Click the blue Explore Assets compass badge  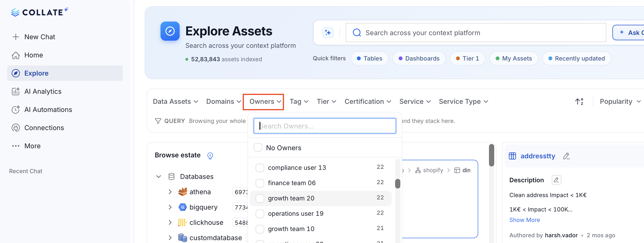170,31
